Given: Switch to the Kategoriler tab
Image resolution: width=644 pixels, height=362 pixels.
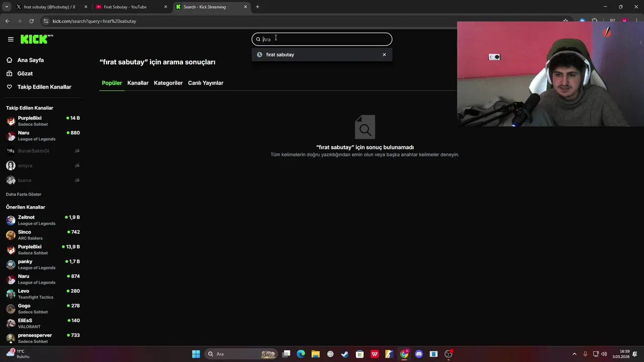Looking at the screenshot, I should [x=168, y=83].
